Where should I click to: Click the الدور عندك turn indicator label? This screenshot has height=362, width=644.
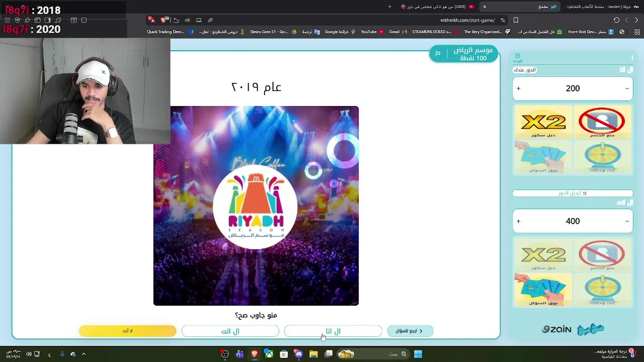(x=525, y=70)
